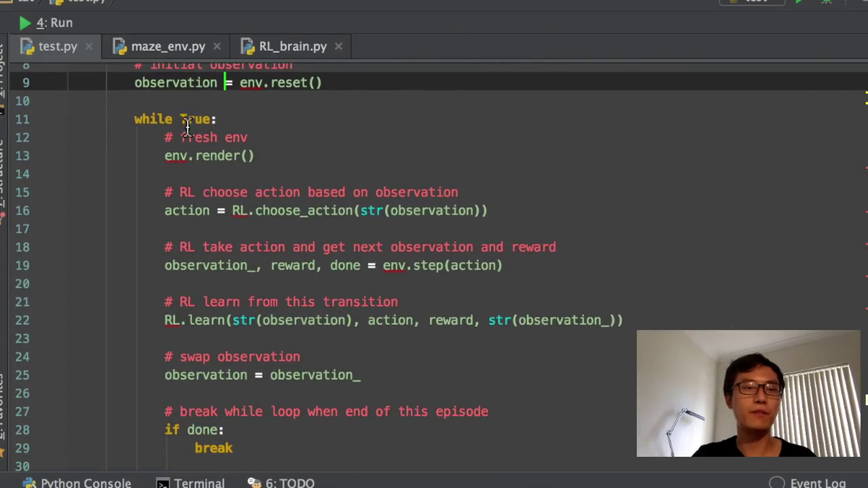Click line number 9 in the gutter
This screenshot has height=488, width=868.
26,83
